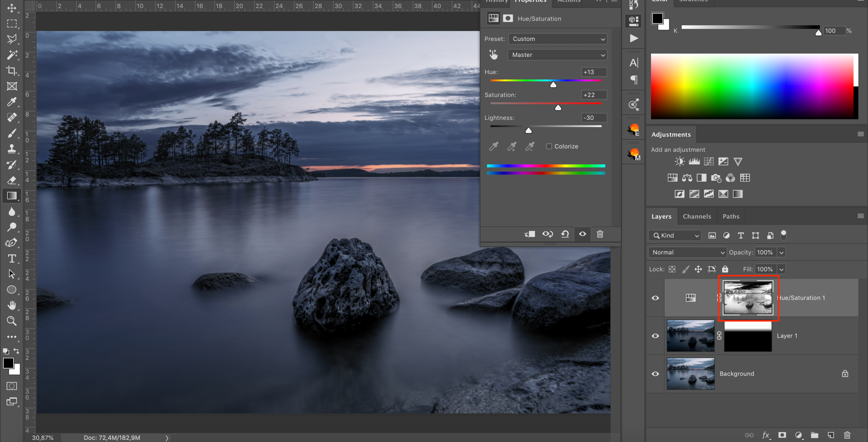This screenshot has height=442, width=868.
Task: Open the Normal blend mode dropdown
Action: (x=687, y=252)
